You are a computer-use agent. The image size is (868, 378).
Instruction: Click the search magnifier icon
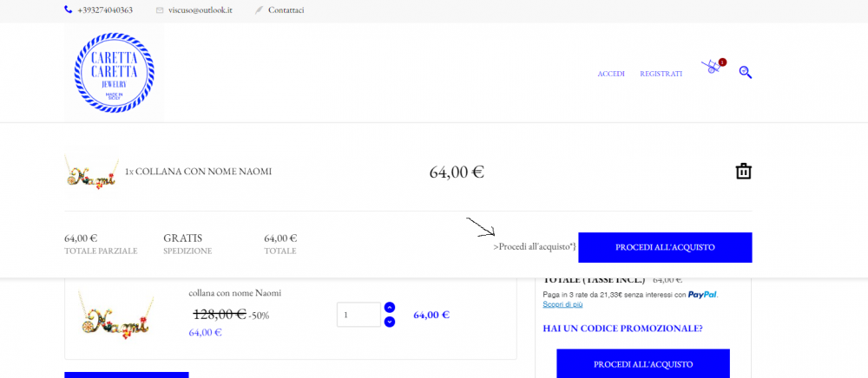coord(745,73)
